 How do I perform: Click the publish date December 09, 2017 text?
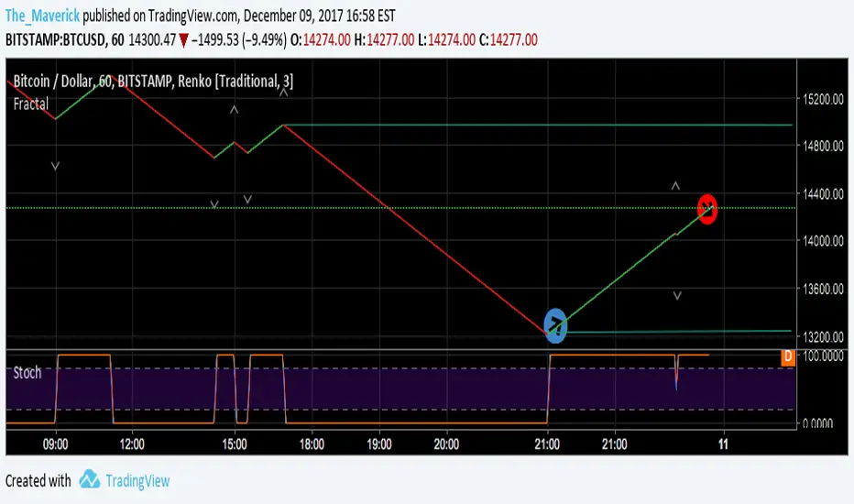pos(293,16)
